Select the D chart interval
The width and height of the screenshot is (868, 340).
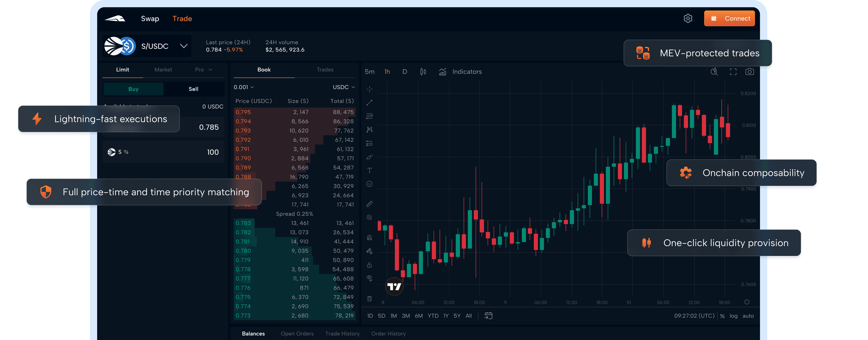405,72
